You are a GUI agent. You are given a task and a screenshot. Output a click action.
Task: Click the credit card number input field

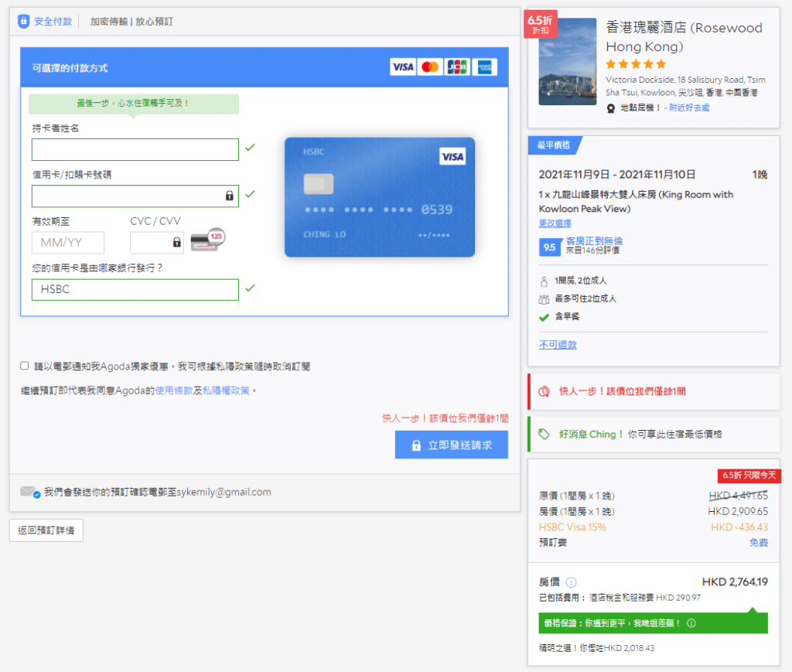[135, 196]
